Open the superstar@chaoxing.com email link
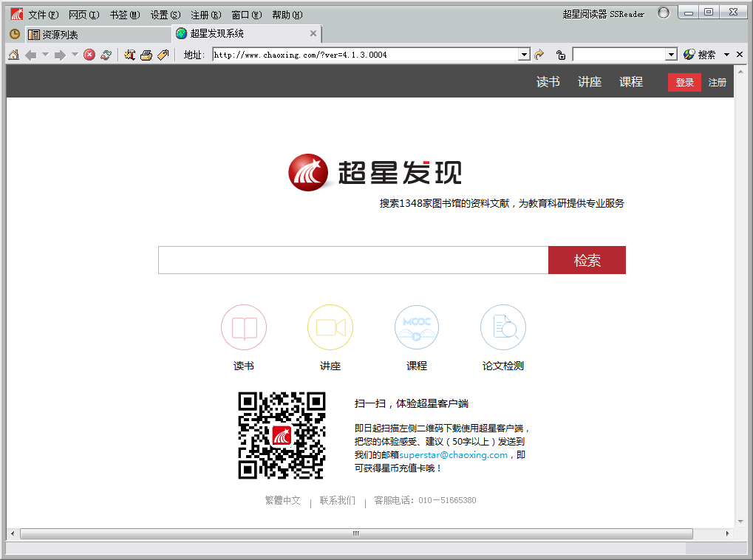753x560 pixels. tap(454, 455)
